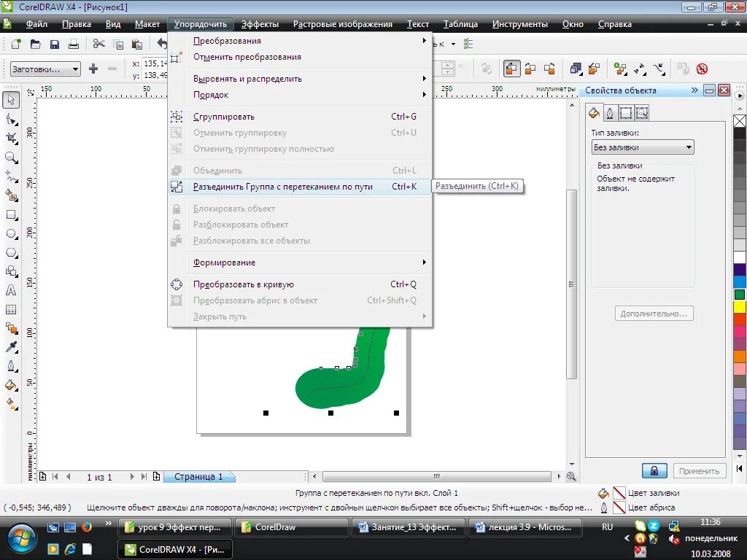
Task: Switch to лекция 3.9 Microsoft Word taskbar button
Action: tap(525, 527)
